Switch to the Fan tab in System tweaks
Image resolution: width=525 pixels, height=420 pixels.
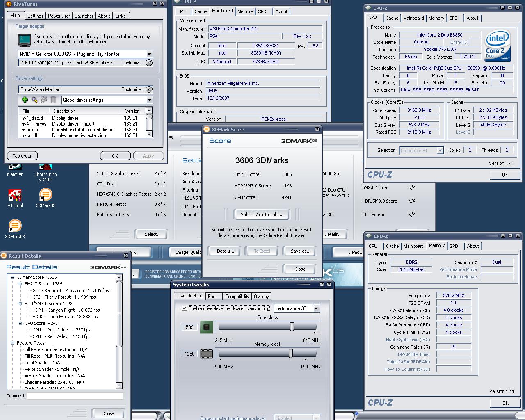pyautogui.click(x=212, y=297)
